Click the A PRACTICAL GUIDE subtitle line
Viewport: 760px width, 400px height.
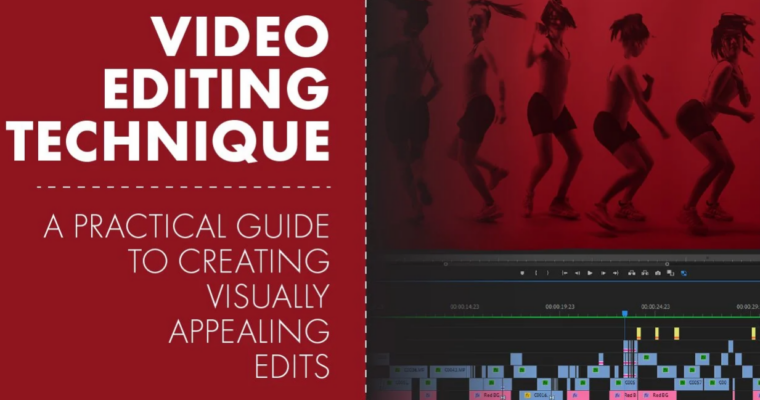187,226
